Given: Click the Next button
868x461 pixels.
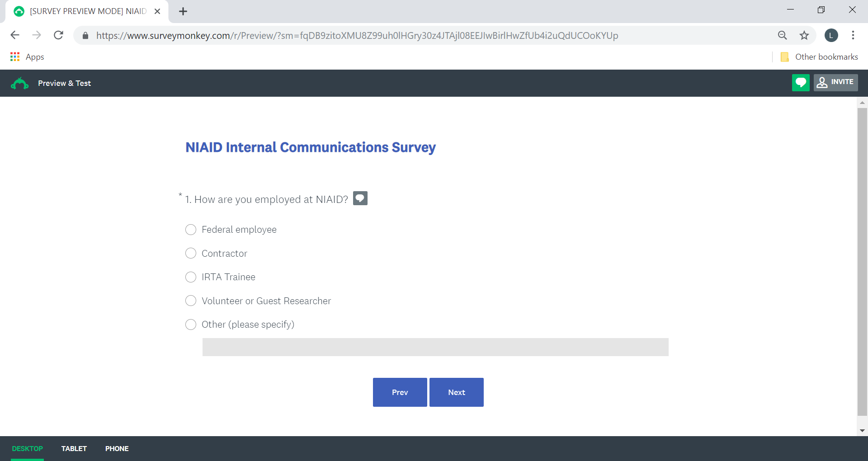Looking at the screenshot, I should click(456, 392).
